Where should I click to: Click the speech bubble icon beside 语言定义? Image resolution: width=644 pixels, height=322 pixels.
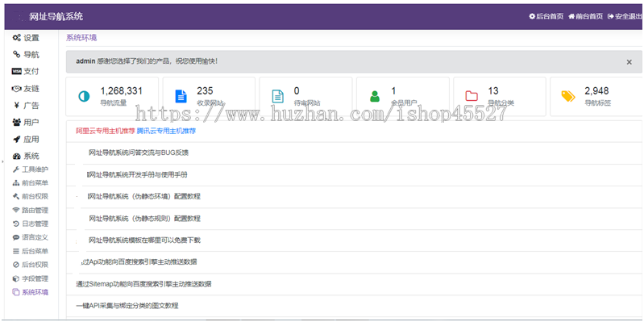click(x=16, y=237)
